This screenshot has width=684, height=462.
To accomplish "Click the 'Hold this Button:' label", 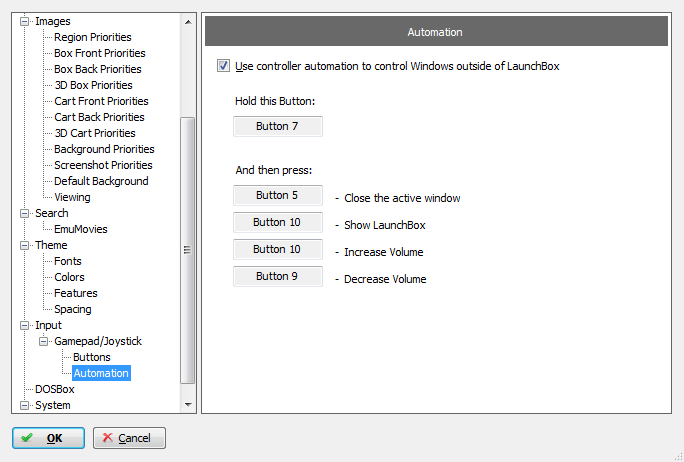I will point(275,101).
